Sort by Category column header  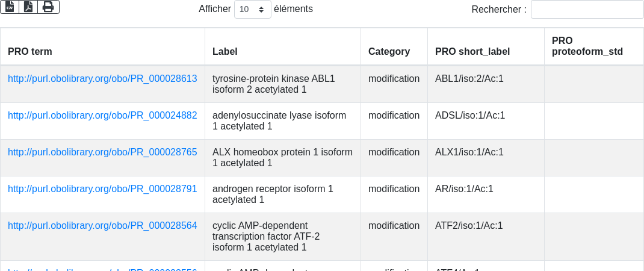tap(389, 52)
